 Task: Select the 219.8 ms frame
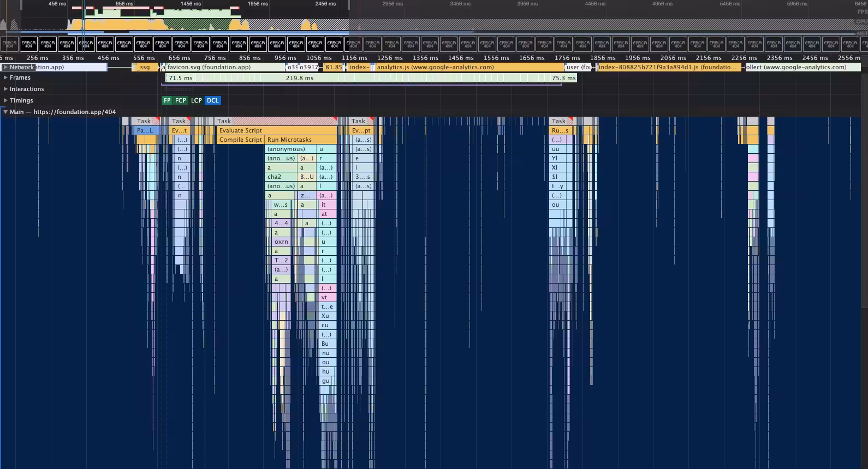click(x=300, y=78)
